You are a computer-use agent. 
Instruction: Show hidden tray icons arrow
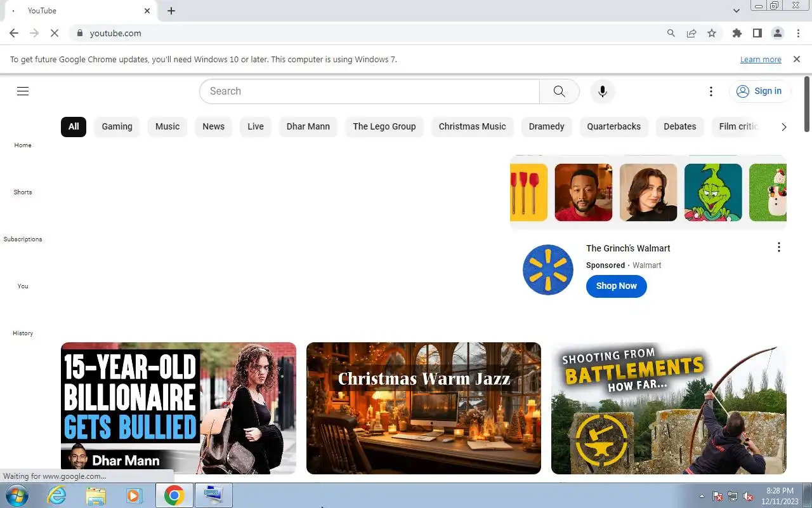click(x=702, y=496)
